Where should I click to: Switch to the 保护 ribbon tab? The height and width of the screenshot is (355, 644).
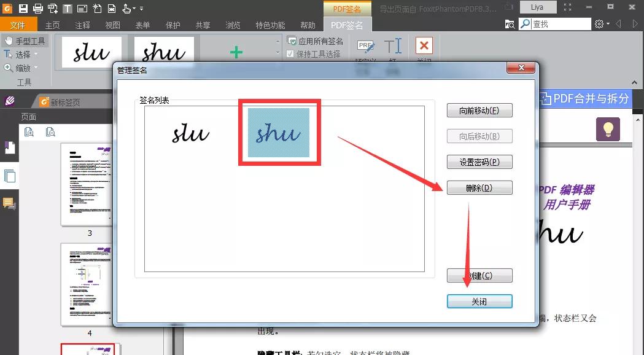[173, 25]
